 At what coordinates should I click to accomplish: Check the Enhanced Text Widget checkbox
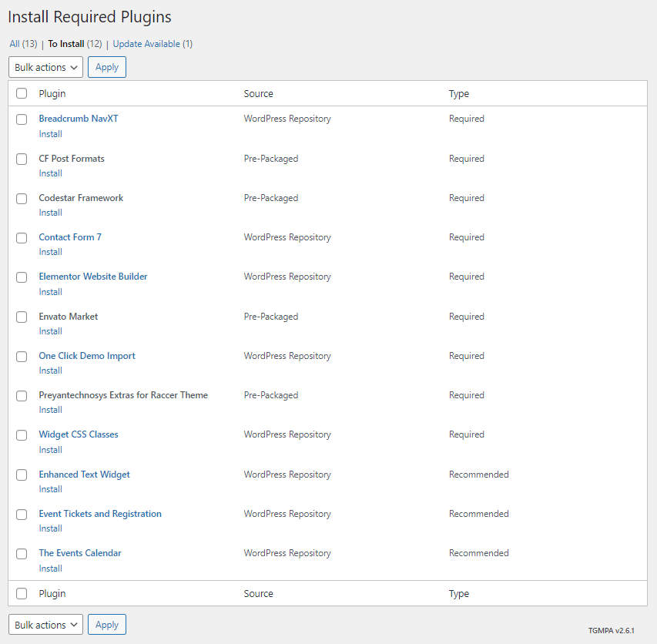[x=22, y=475]
